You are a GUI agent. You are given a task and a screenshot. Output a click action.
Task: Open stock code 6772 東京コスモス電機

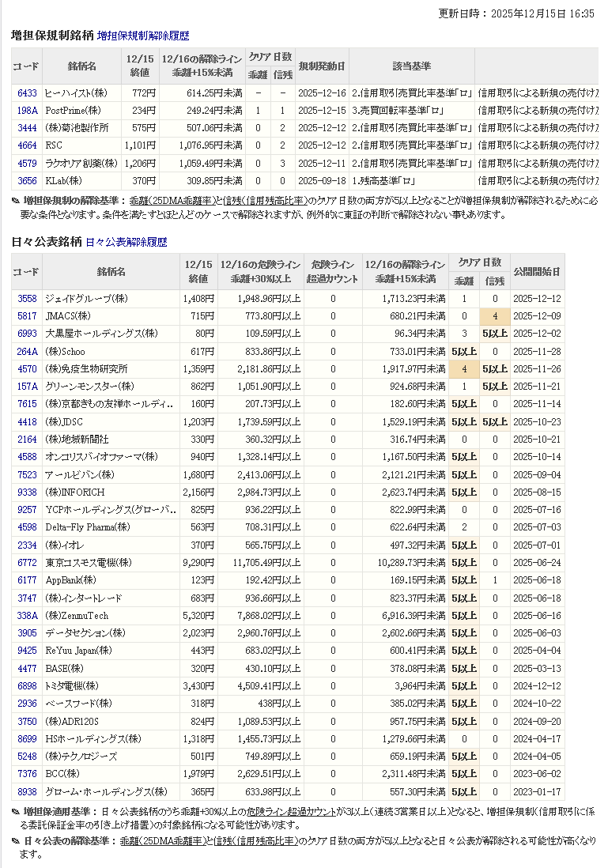27,563
